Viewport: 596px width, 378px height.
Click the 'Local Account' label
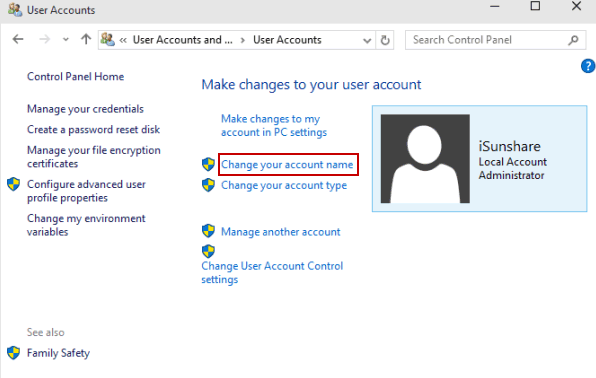[512, 162]
